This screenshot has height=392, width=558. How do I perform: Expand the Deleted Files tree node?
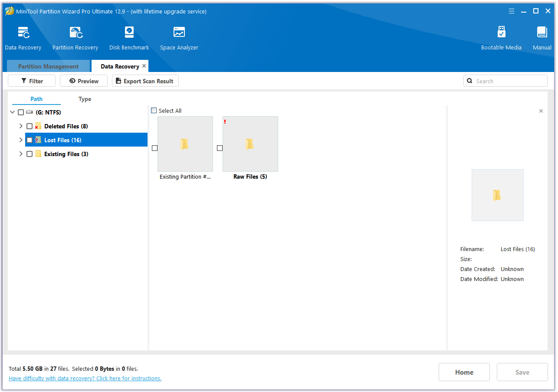[21, 126]
